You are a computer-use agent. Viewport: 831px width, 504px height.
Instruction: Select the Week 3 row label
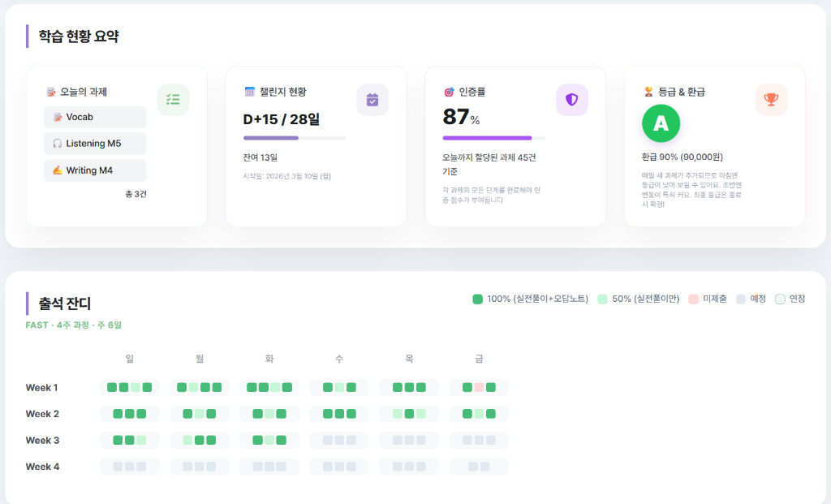pos(42,440)
